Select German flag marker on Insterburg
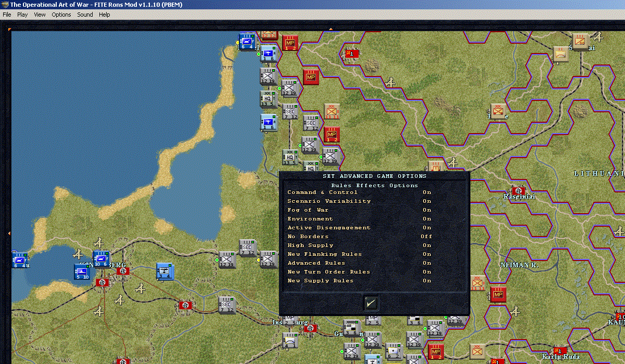 point(311,328)
